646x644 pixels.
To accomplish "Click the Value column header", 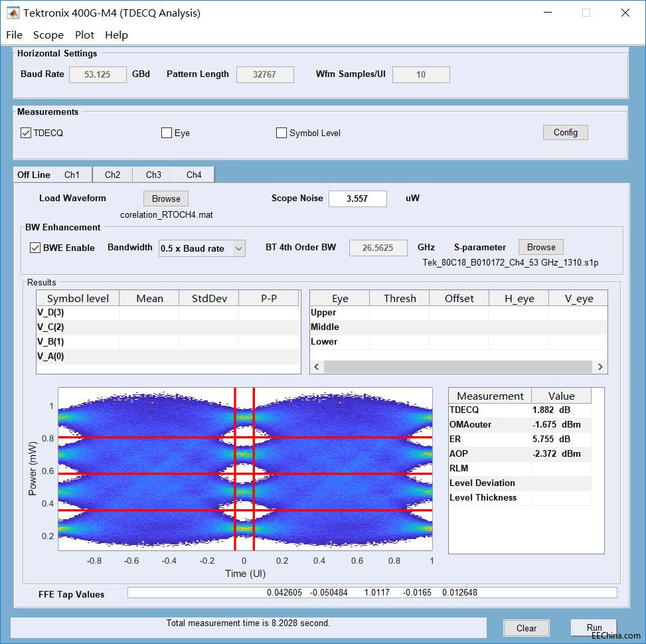I will tap(562, 396).
